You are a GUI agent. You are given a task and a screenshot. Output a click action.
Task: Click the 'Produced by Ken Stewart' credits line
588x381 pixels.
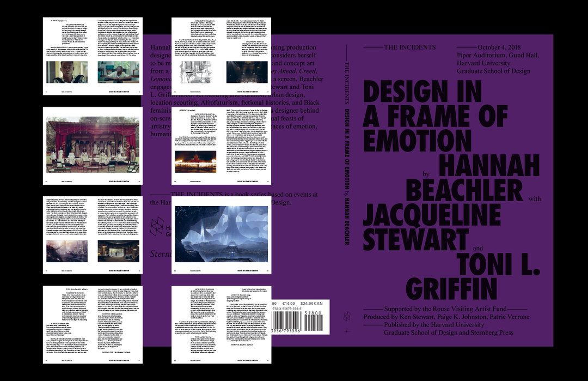(x=446, y=317)
